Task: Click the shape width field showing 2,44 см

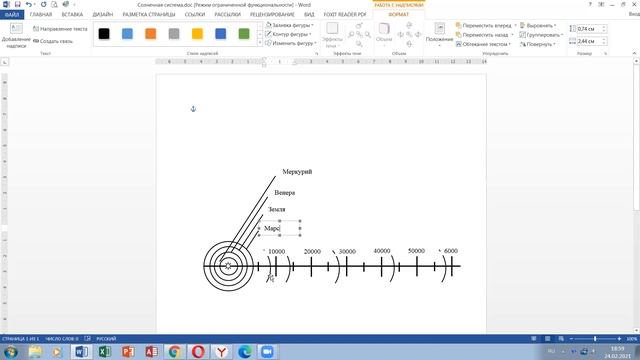Action: (589, 41)
